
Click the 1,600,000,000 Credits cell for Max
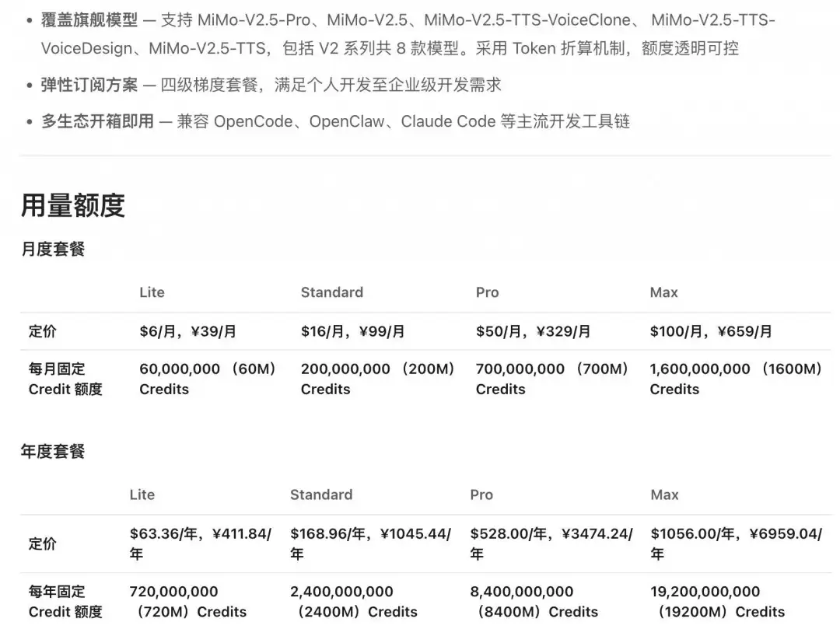coord(737,379)
